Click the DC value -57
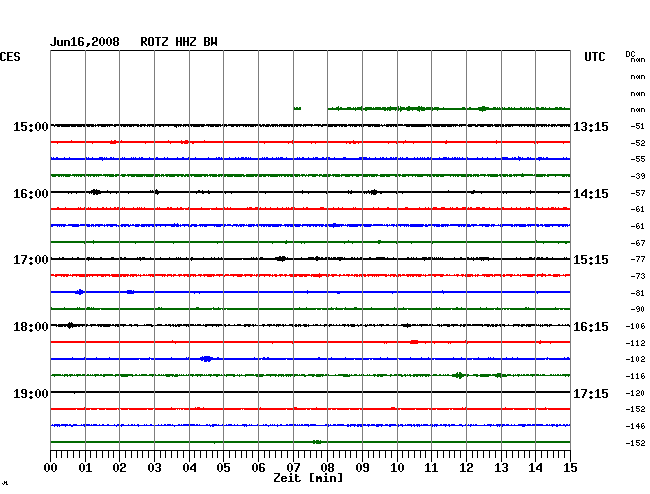Viewport: 650px width, 494px height. coord(638,193)
